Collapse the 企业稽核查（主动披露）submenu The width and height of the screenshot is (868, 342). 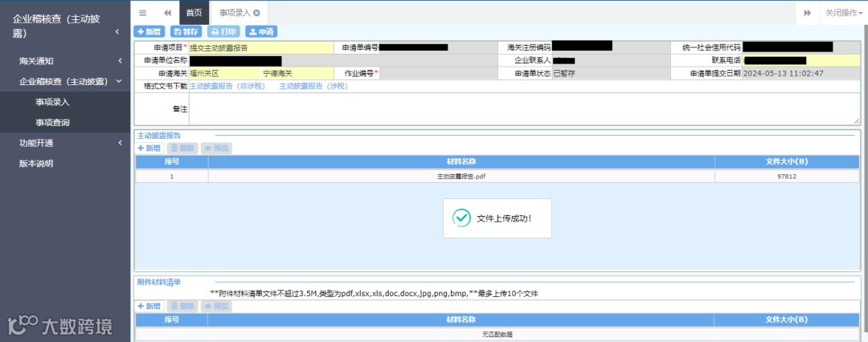click(x=65, y=81)
